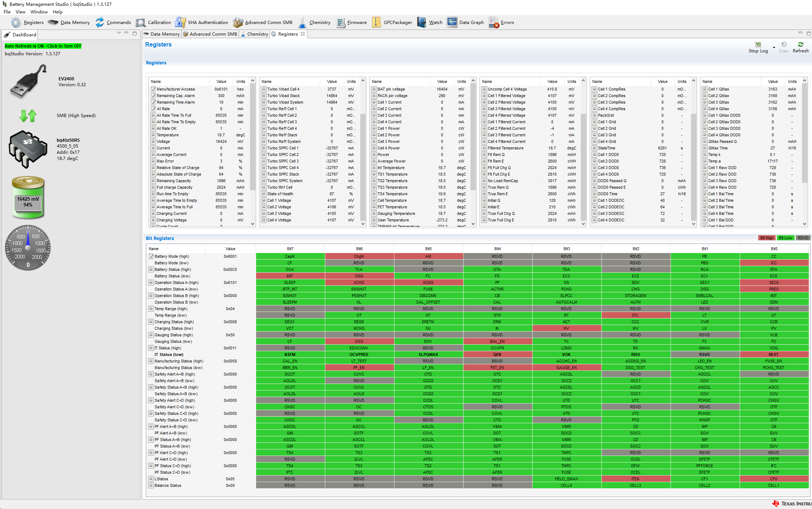
Task: Toggle log checkbox for Relative State of Charge
Action: [154, 168]
